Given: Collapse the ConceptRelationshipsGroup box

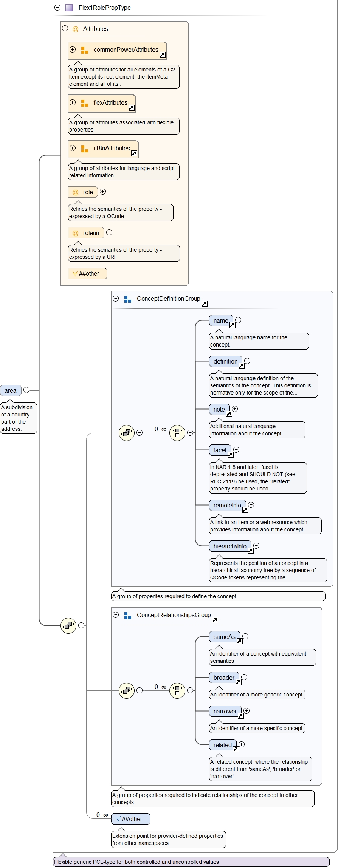Looking at the screenshot, I should tap(116, 615).
